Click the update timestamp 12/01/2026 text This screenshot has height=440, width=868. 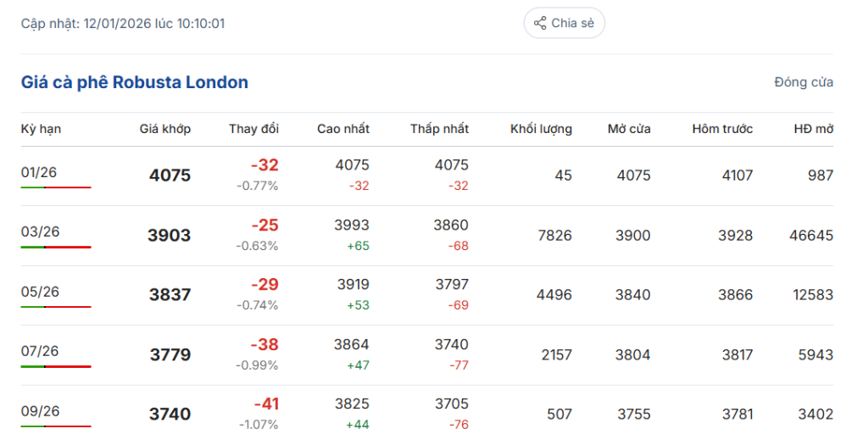[117, 23]
